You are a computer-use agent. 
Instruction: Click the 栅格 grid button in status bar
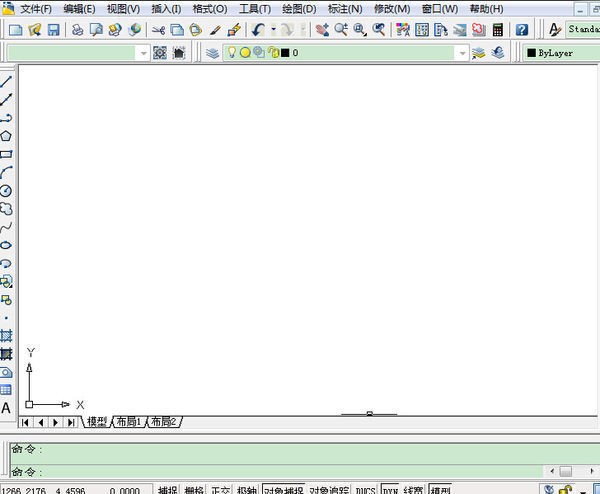(x=194, y=490)
